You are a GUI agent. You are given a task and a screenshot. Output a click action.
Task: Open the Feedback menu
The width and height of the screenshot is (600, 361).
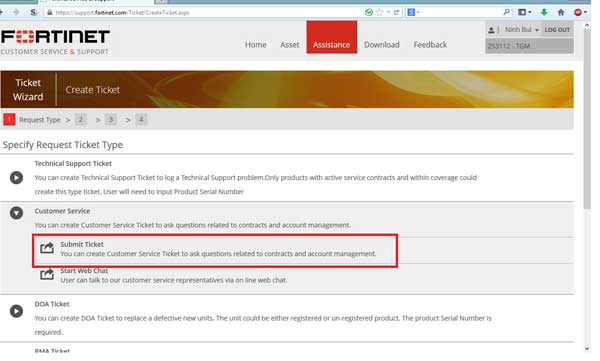(x=430, y=45)
